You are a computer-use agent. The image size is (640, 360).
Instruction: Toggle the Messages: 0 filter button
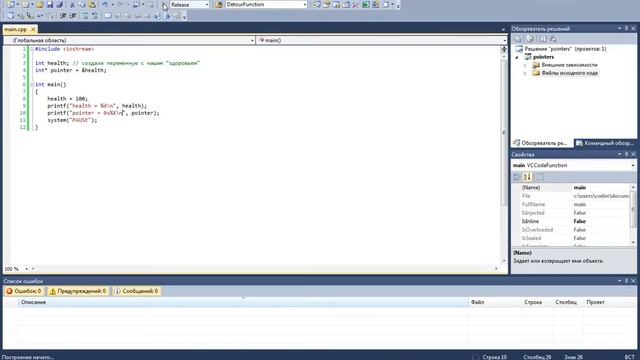point(136,291)
